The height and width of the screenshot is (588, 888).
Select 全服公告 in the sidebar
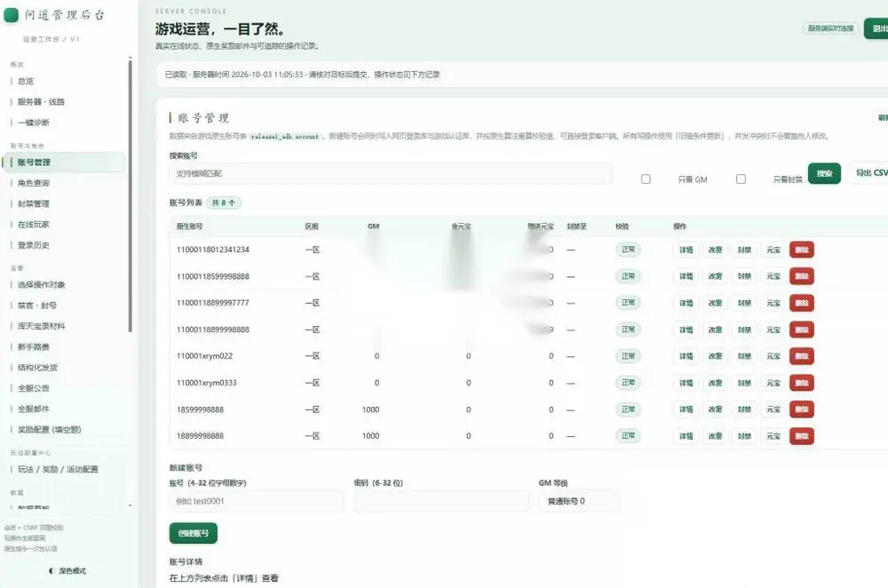pos(34,388)
